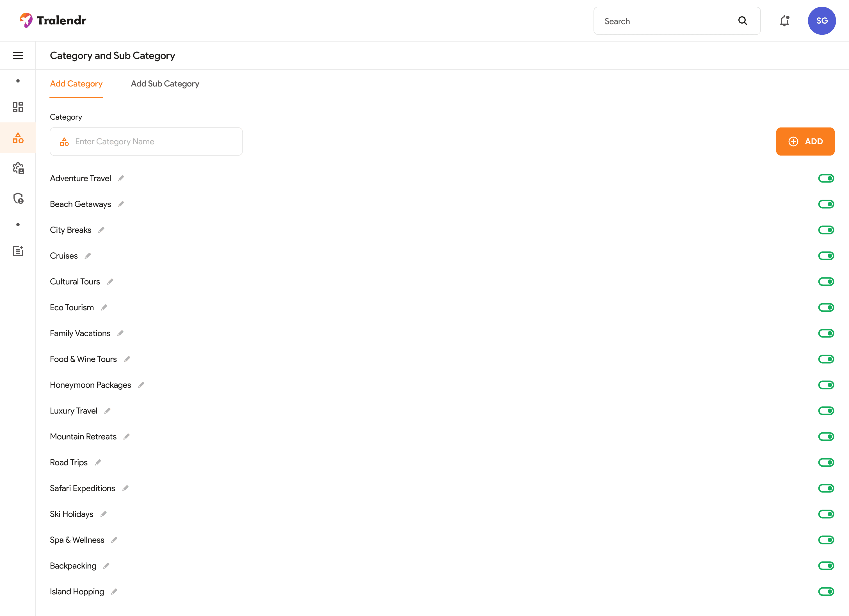Open the SG user avatar
Viewport: 849px width, 616px height.
821,21
